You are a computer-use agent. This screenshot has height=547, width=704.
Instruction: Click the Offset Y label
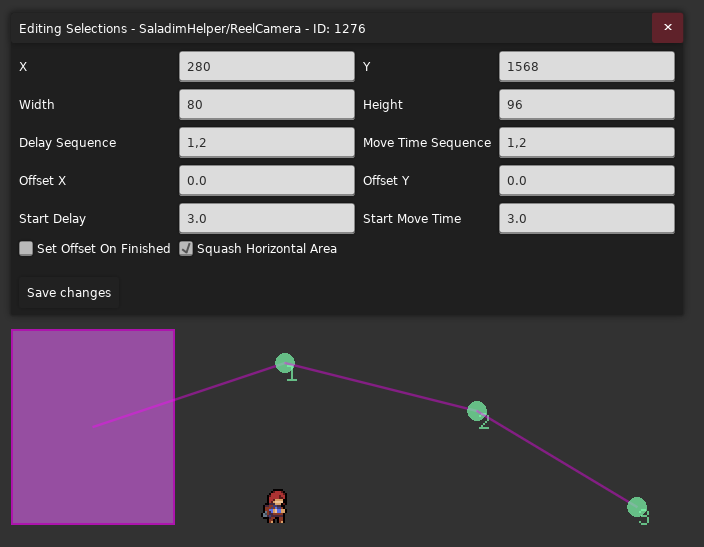(386, 181)
